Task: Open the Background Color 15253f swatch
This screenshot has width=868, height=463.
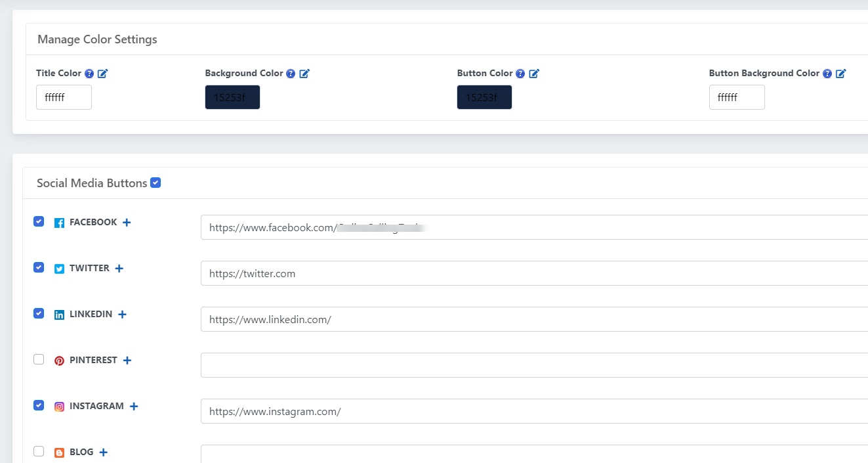Action: 232,97
